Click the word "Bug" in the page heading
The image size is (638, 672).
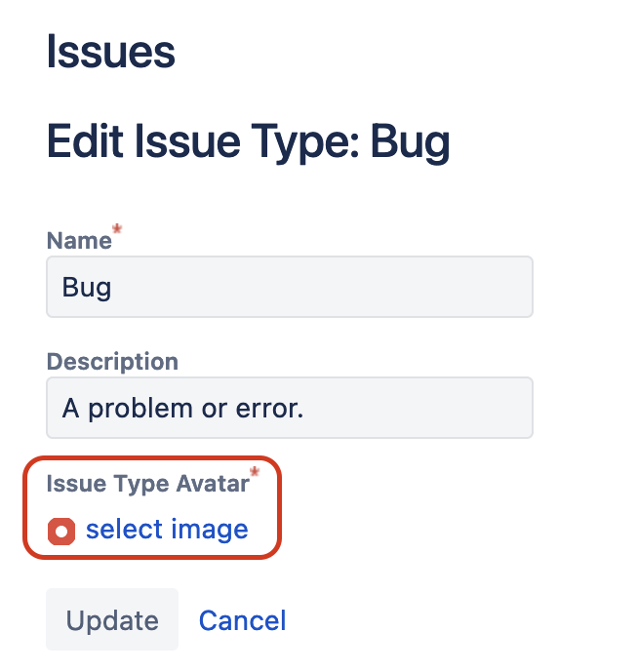[x=411, y=142]
